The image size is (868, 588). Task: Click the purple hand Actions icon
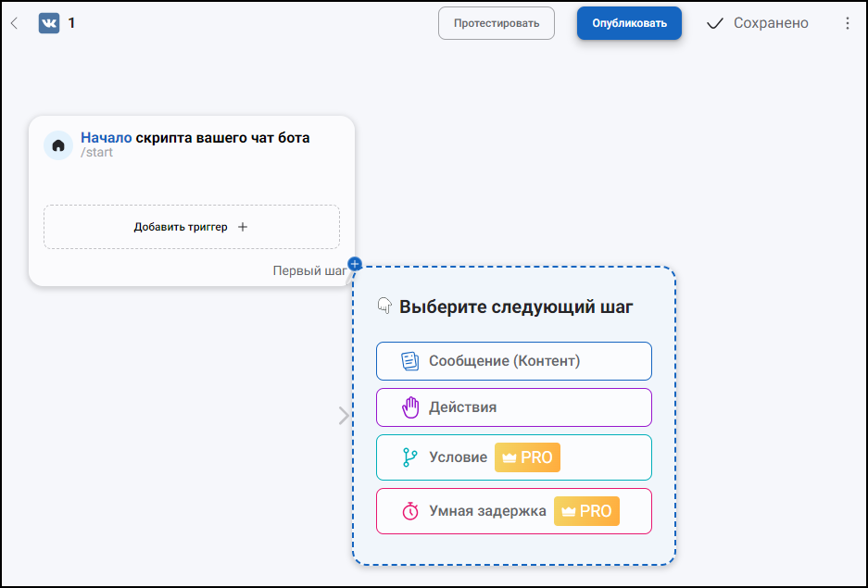coord(410,407)
